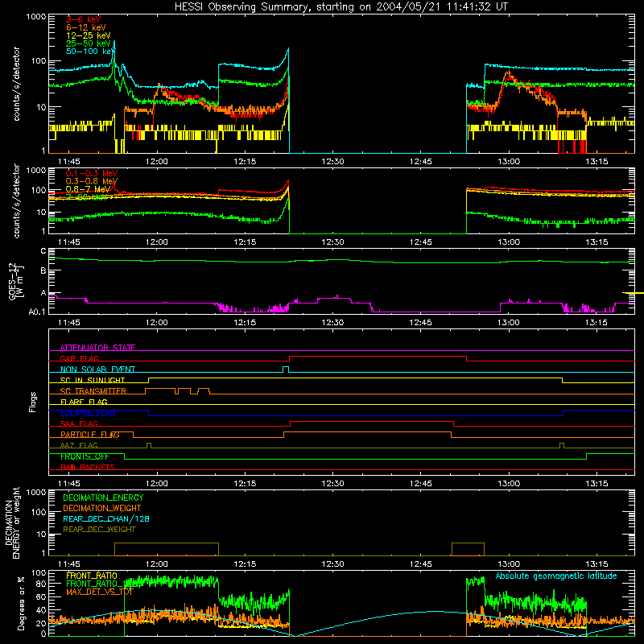Click the HESSI Observing Summary title text
The width and height of the screenshot is (644, 644).
(x=341, y=7)
